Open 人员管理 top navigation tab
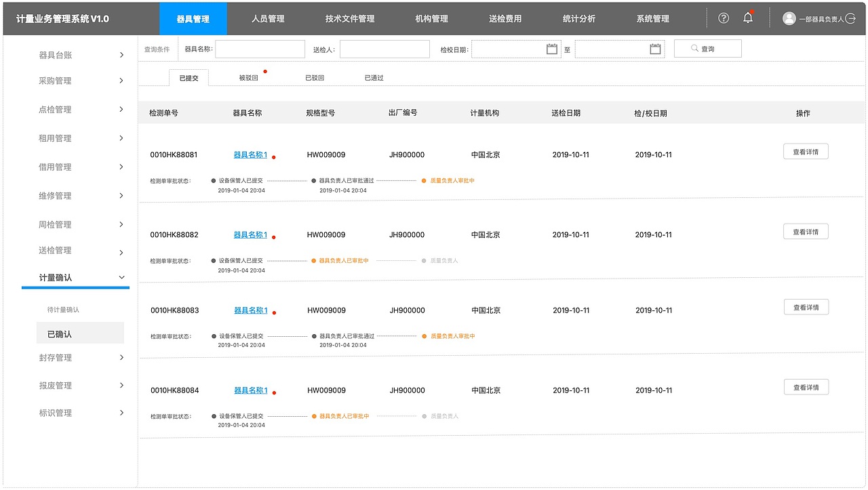 [268, 19]
